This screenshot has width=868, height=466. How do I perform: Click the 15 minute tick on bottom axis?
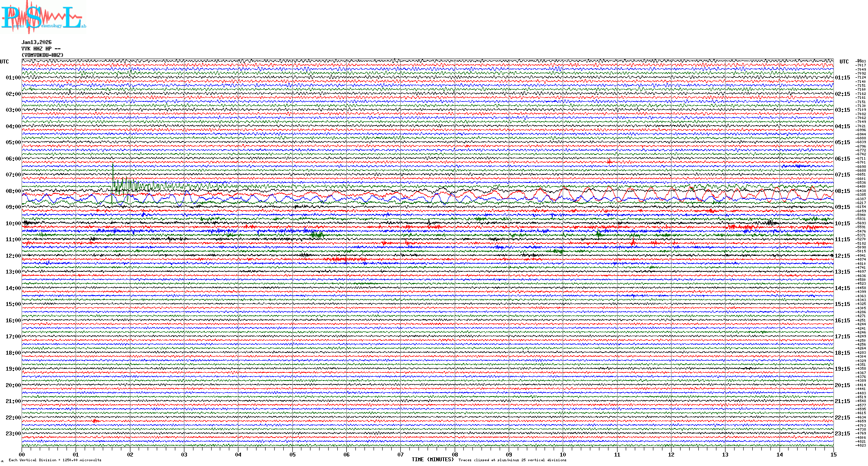point(833,454)
